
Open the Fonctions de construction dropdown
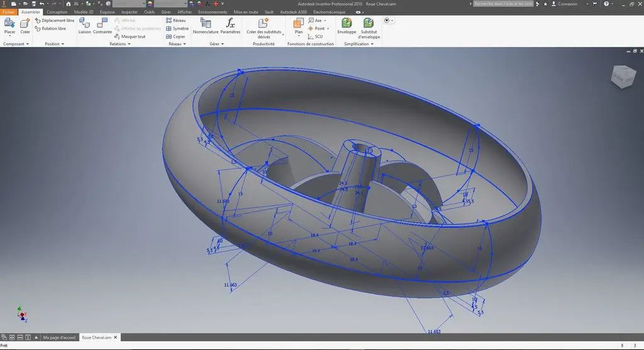[x=310, y=44]
